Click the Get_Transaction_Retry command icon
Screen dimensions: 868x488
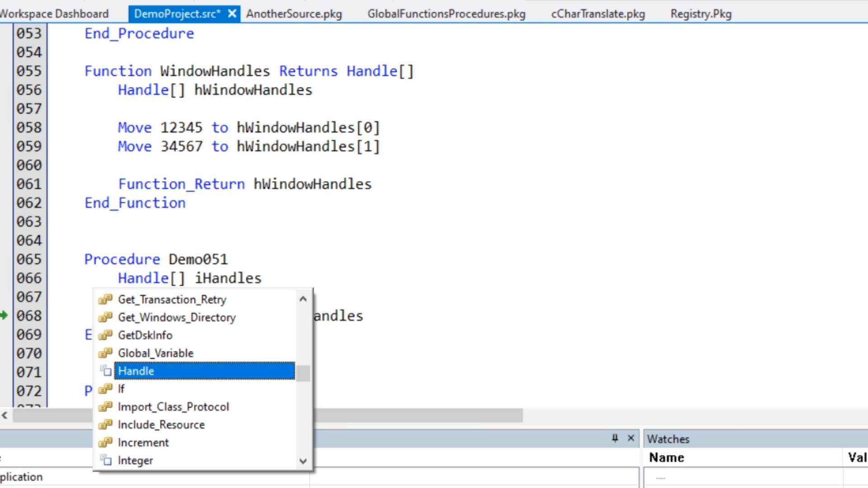(105, 300)
